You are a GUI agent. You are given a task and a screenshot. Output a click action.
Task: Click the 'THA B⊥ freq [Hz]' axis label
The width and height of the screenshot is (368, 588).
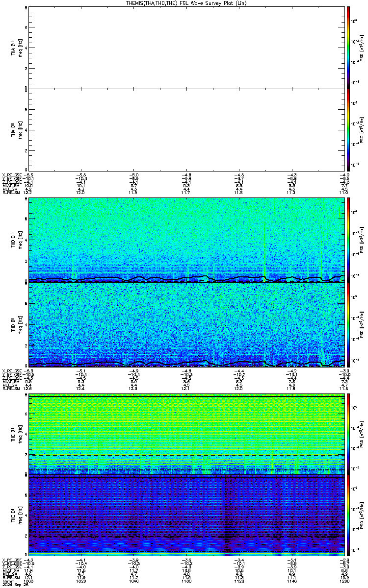(x=16, y=47)
